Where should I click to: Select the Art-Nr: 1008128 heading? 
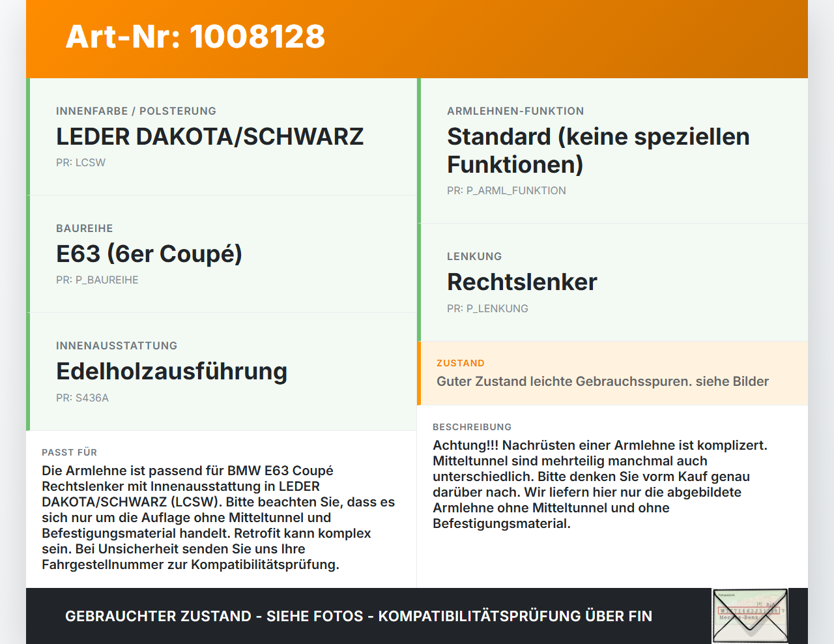click(x=195, y=37)
